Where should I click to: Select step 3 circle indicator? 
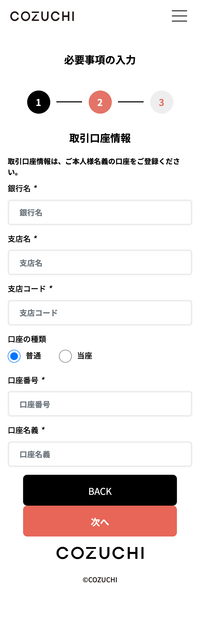(162, 102)
